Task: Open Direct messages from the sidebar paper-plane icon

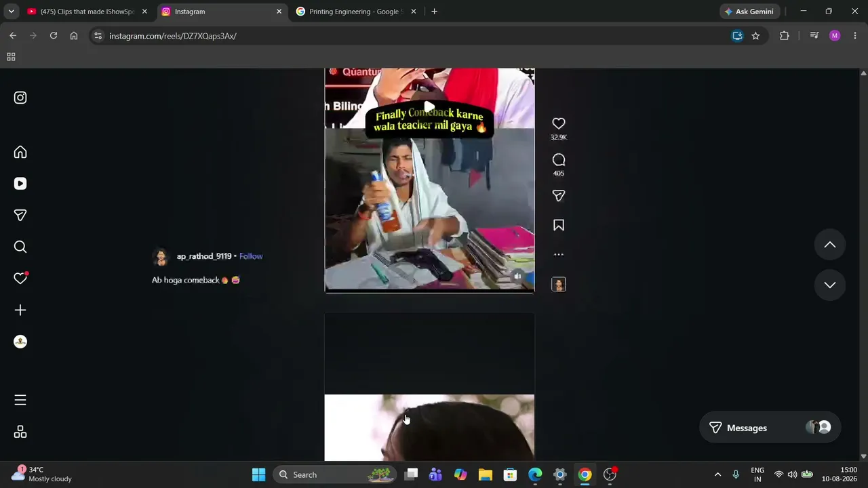Action: click(20, 215)
